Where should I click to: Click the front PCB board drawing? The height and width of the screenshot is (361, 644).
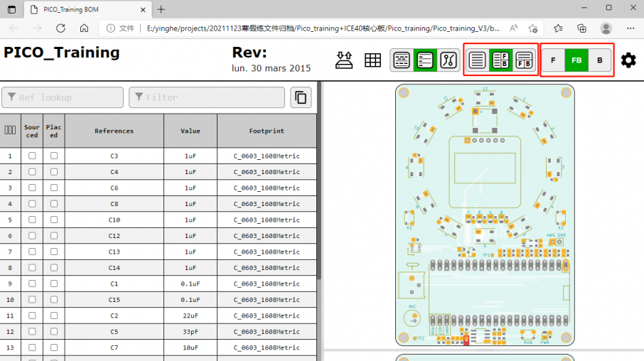[x=485, y=215]
